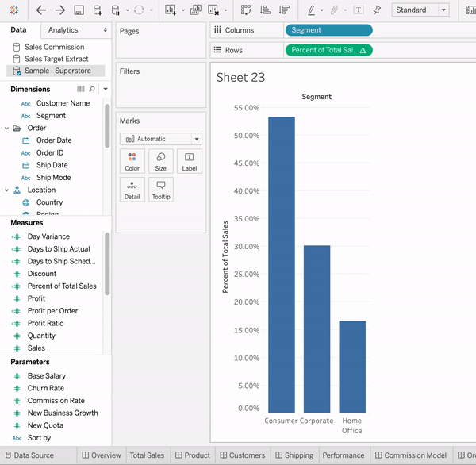
Task: Open the Tooltip marks card
Action: tap(160, 189)
